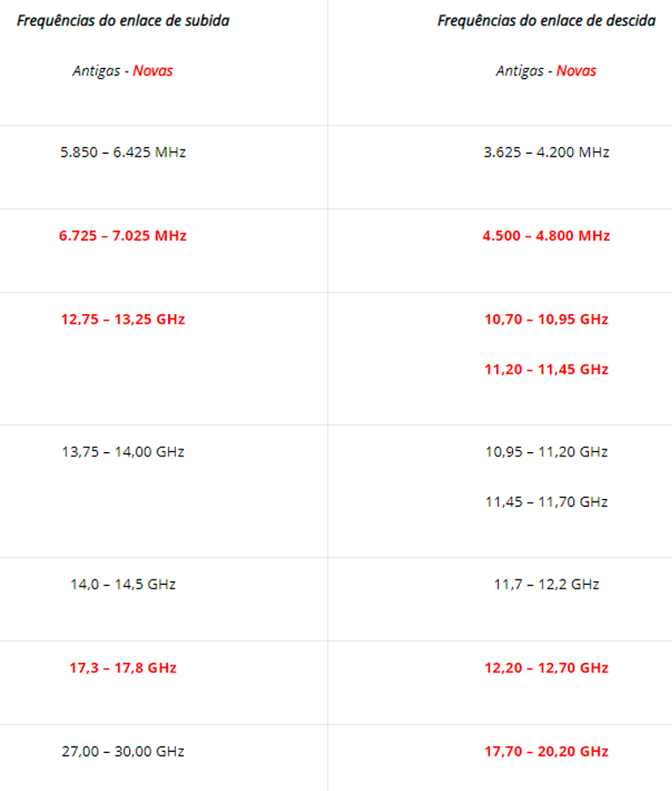Select the 11,7 – 12,2 GHz cell
The width and height of the screenshot is (672, 791).
546,584
